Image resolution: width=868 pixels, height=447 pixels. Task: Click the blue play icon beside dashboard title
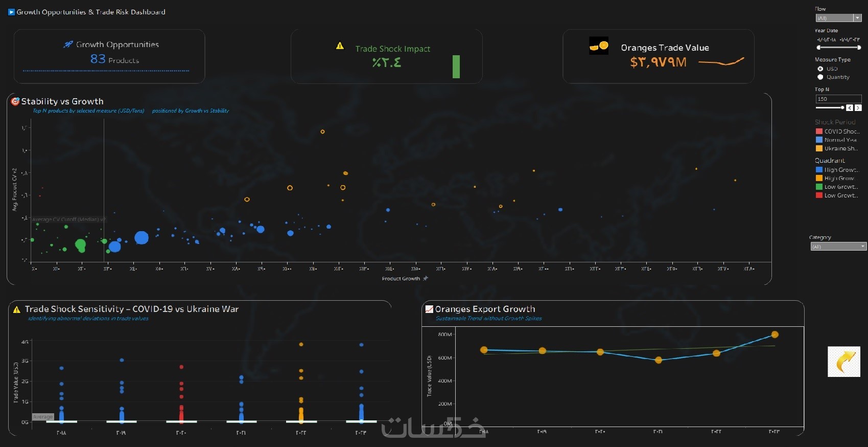click(11, 12)
